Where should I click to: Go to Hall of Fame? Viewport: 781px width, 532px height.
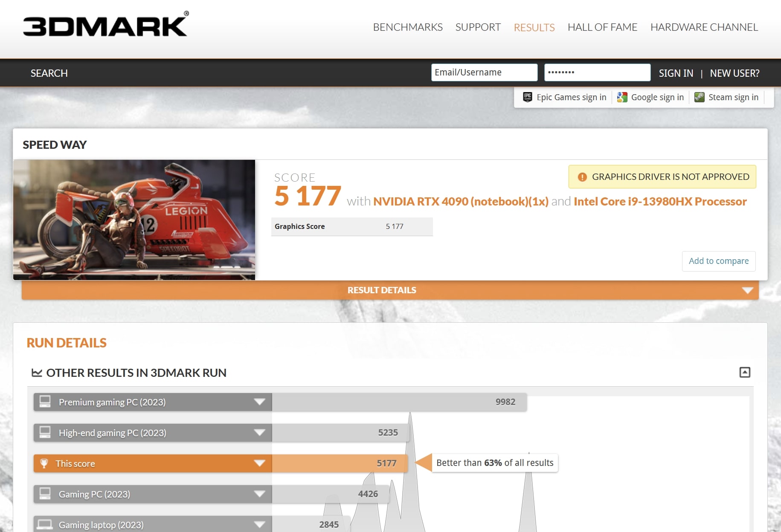(602, 27)
